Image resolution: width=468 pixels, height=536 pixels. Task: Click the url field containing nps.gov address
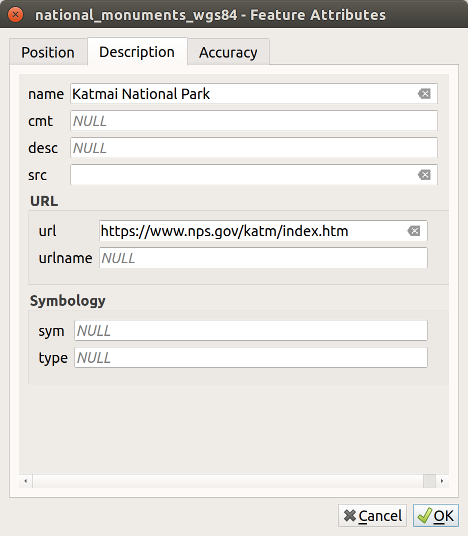coord(263,231)
